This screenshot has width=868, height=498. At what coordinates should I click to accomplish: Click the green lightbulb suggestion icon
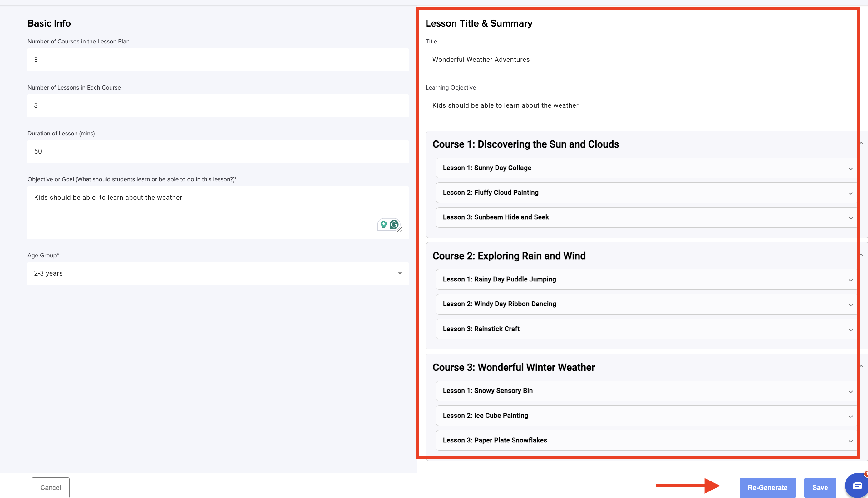383,224
